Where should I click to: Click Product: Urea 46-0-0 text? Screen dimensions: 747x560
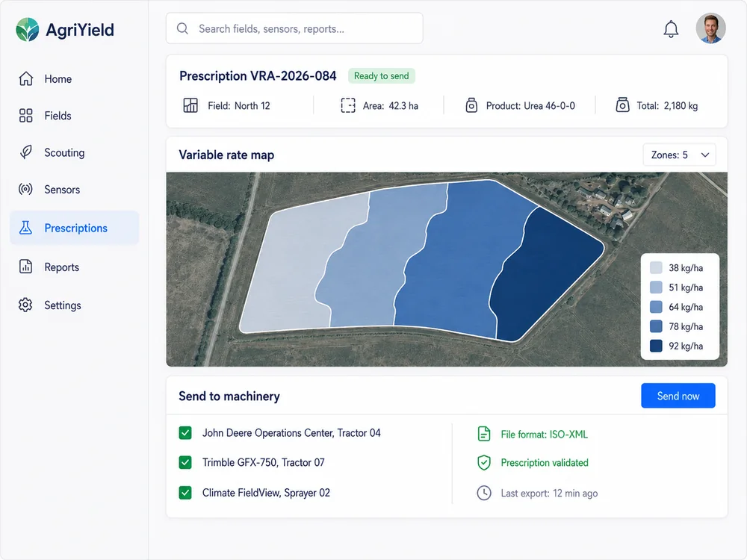[x=530, y=106]
